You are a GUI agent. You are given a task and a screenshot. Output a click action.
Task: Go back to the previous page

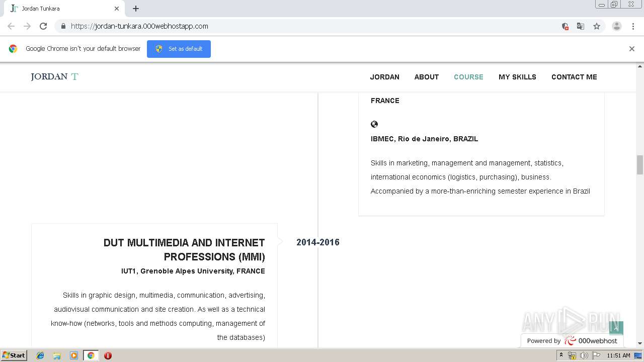(x=11, y=26)
